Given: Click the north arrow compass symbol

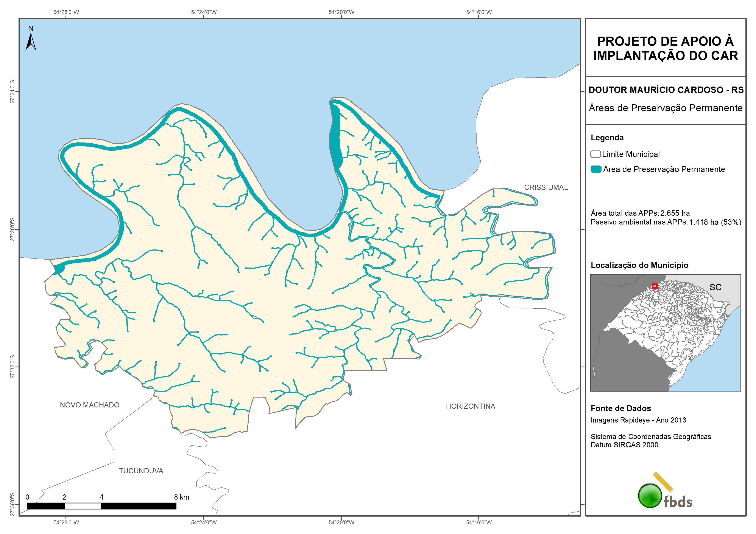Looking at the screenshot, I should pyautogui.click(x=31, y=42).
